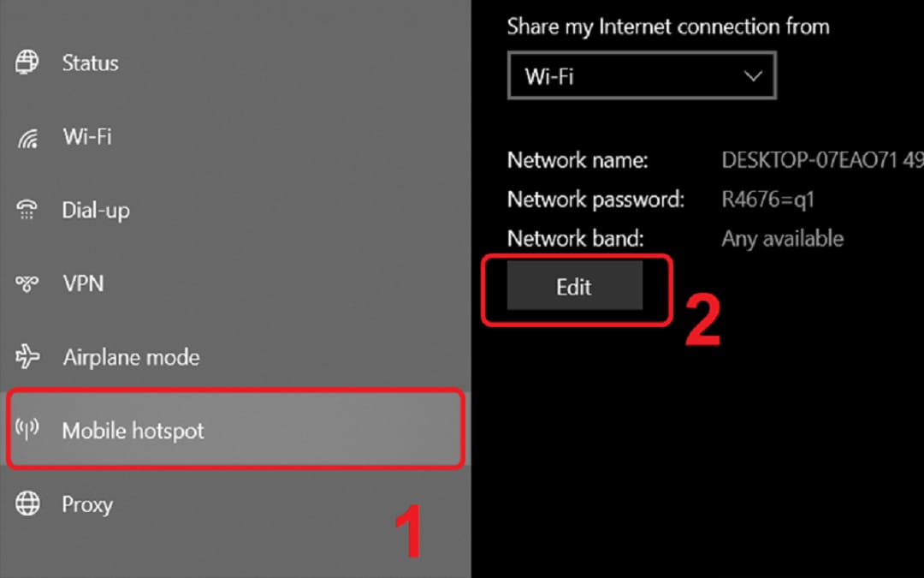Click the network password value R4676=q1
The image size is (924, 578).
click(x=767, y=200)
